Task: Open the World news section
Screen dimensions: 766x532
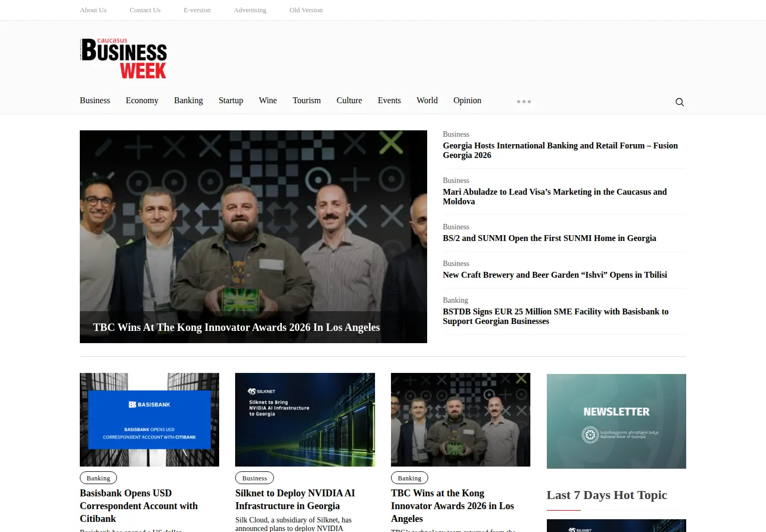Action: tap(427, 101)
